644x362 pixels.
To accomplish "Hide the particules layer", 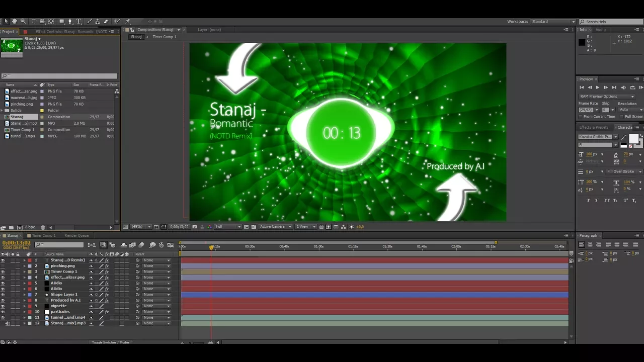I will [x=3, y=312].
